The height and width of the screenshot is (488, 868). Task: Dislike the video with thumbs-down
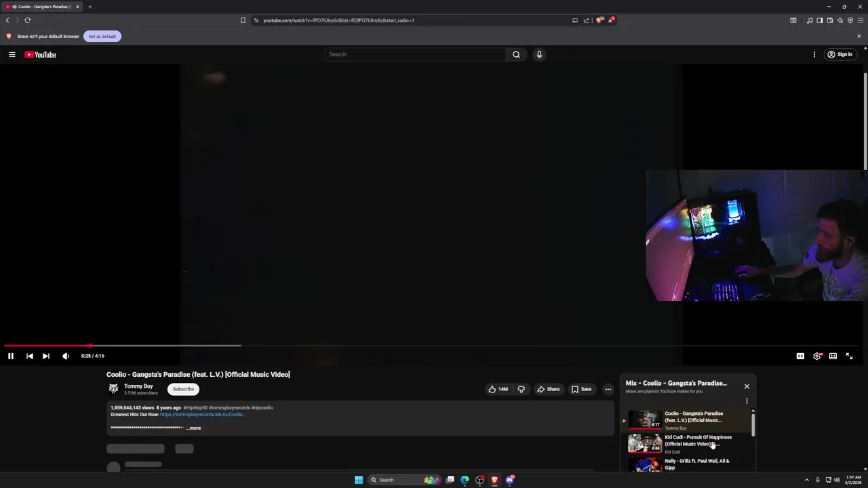click(521, 389)
